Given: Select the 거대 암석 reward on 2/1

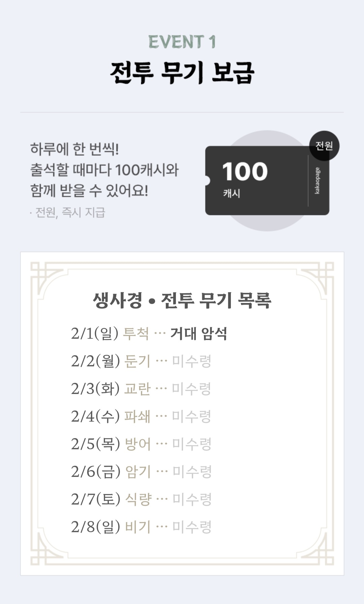Looking at the screenshot, I should pos(199,334).
